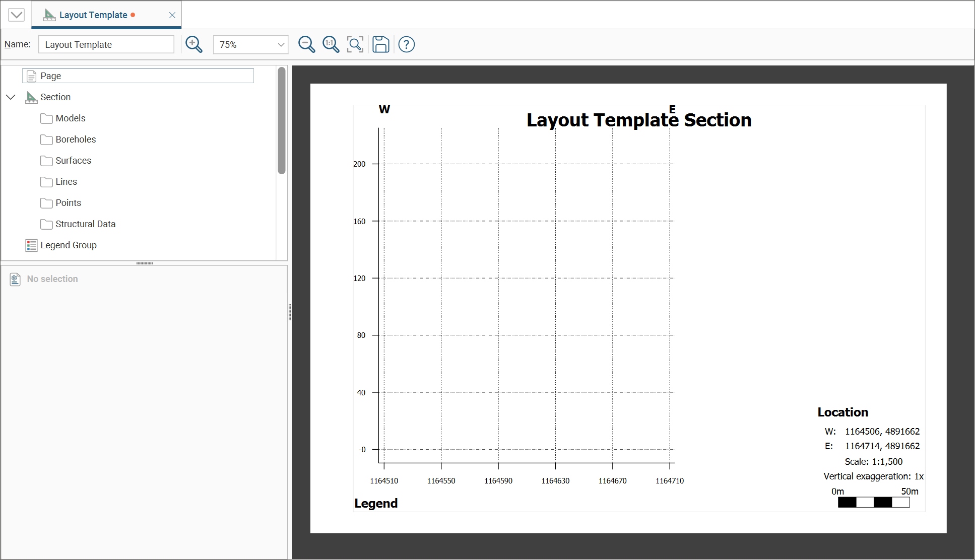Image resolution: width=975 pixels, height=560 pixels.
Task: Click the zoom in magnifier icon
Action: (194, 44)
